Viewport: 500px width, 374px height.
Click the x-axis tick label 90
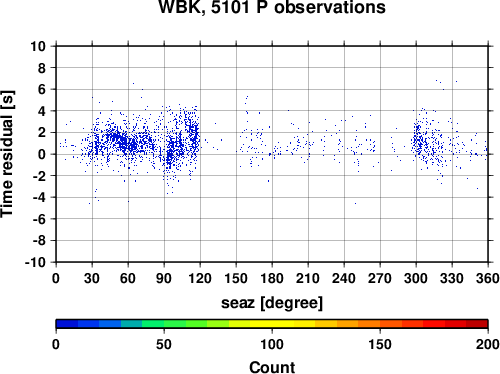(164, 278)
